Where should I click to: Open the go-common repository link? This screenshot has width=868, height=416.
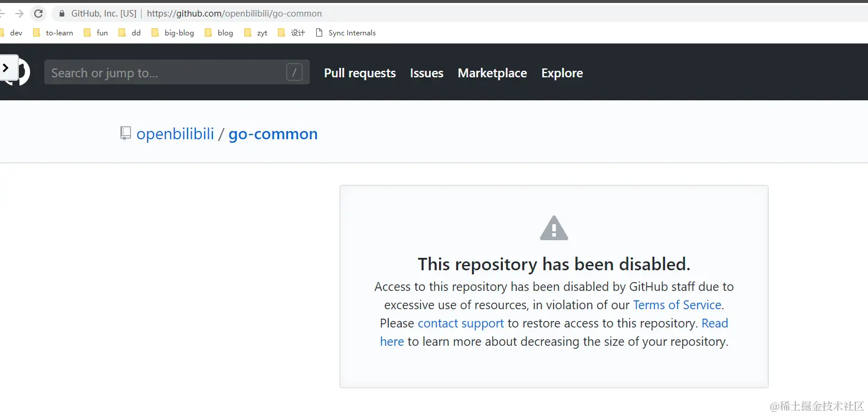[x=273, y=134]
